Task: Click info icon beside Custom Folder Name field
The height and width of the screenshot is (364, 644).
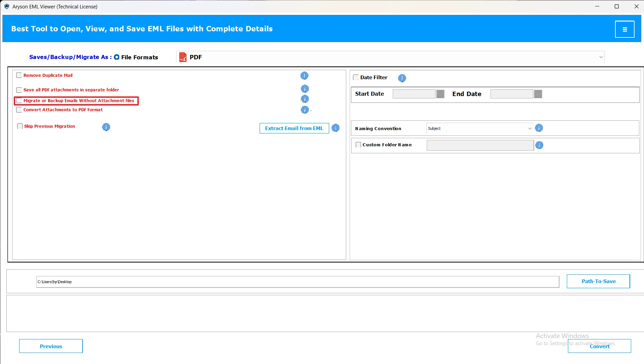Action: point(539,145)
